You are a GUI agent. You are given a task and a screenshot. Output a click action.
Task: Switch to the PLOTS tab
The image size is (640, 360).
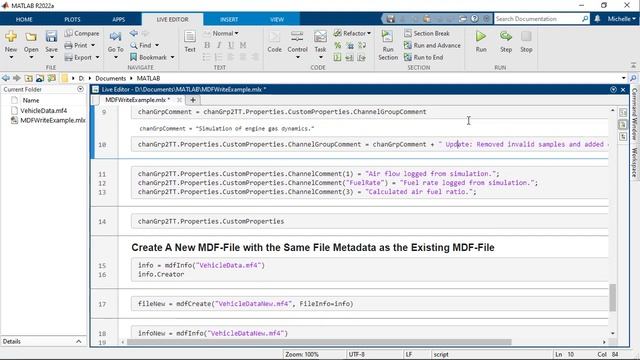(x=72, y=19)
